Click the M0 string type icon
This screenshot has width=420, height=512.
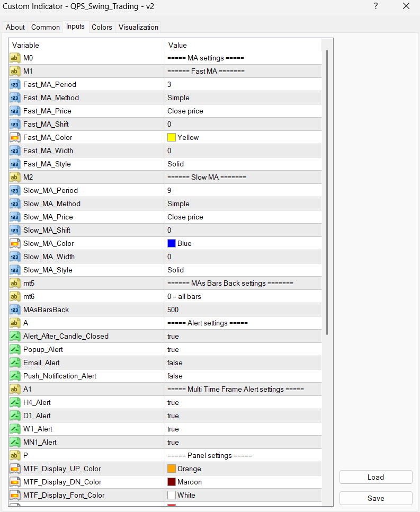coord(15,58)
